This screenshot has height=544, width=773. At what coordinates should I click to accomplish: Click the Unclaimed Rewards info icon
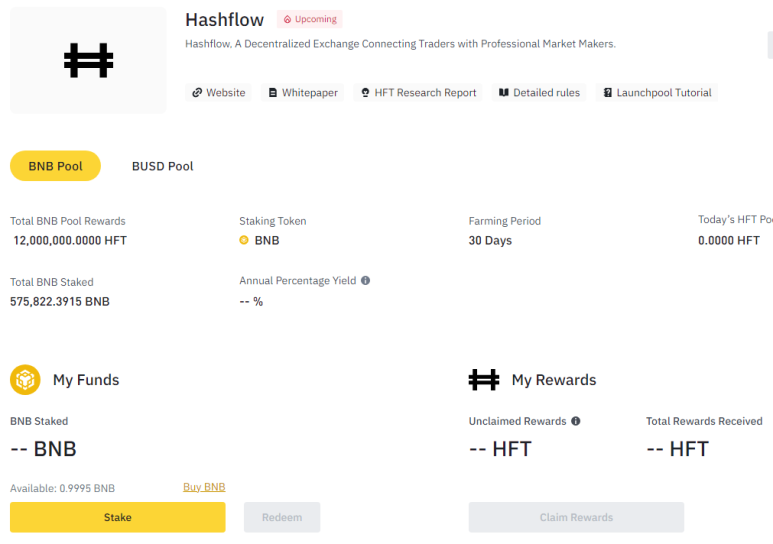(x=576, y=421)
